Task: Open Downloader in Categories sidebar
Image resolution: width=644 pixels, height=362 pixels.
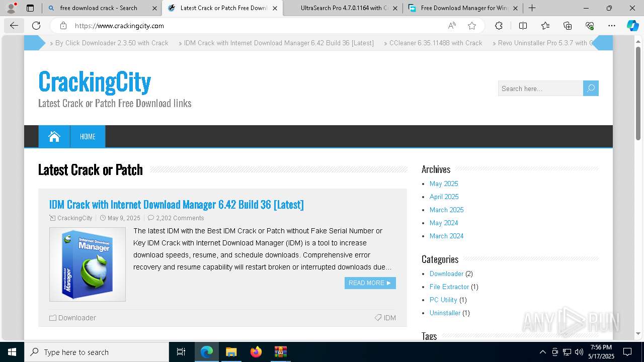Action: pos(446,274)
